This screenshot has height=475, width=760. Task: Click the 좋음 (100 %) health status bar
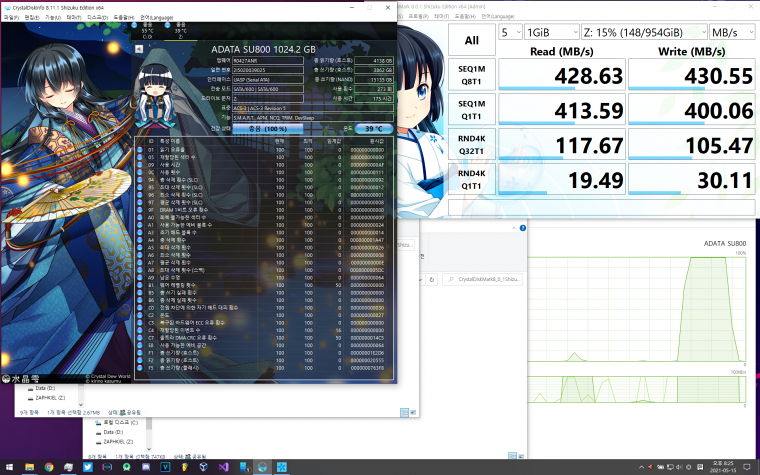pos(268,129)
